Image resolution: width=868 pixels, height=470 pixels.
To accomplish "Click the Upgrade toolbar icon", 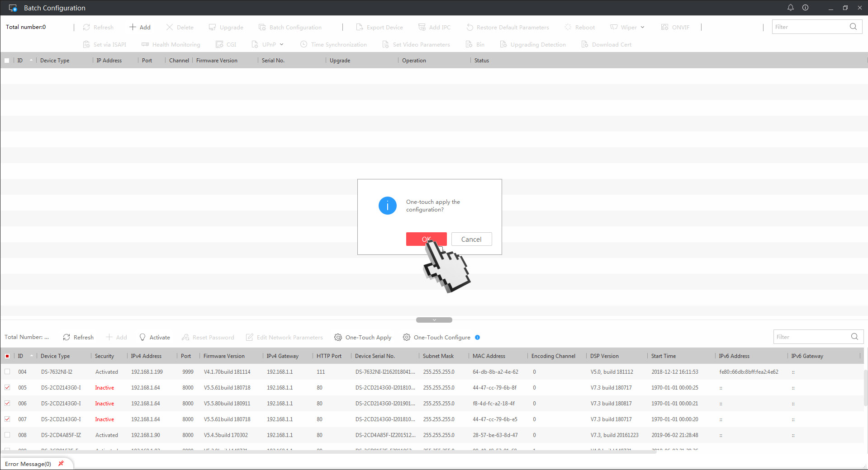I will pos(212,27).
